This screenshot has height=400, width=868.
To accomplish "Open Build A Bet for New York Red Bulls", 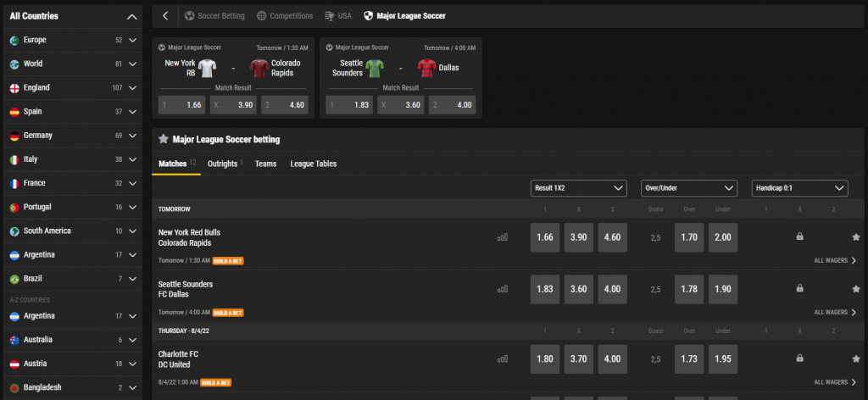I will tap(228, 260).
